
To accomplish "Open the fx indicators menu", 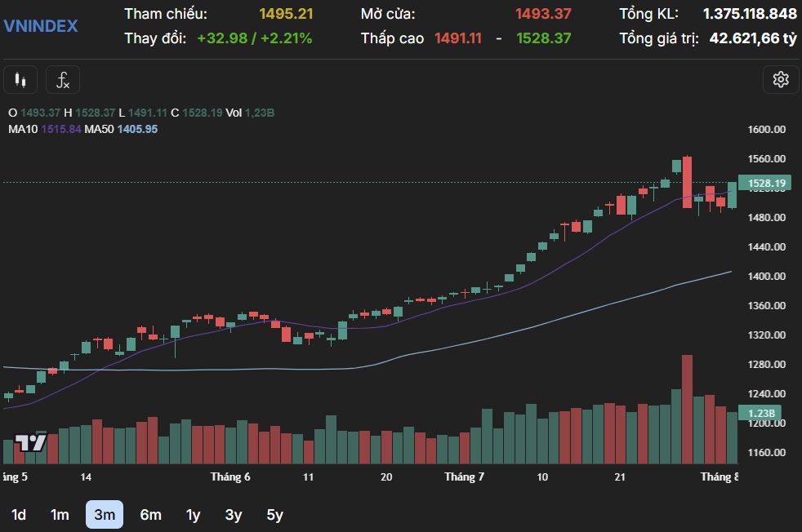I will pos(63,80).
